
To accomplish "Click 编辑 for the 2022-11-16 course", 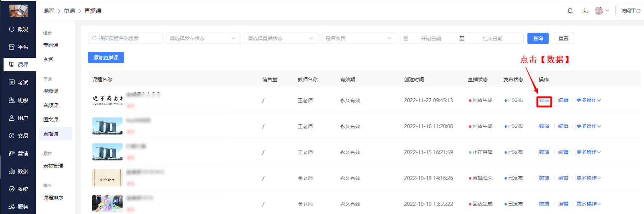I will pyautogui.click(x=563, y=126).
